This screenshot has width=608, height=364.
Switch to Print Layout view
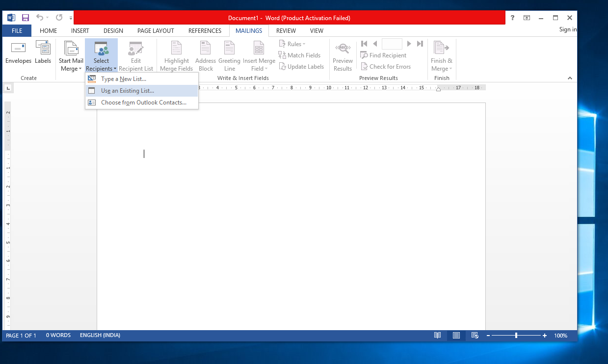(x=456, y=336)
